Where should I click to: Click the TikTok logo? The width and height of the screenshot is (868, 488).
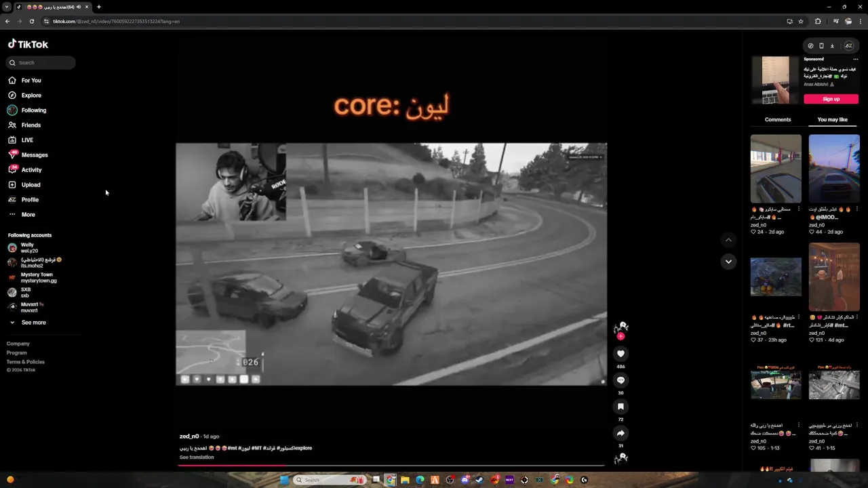(28, 44)
